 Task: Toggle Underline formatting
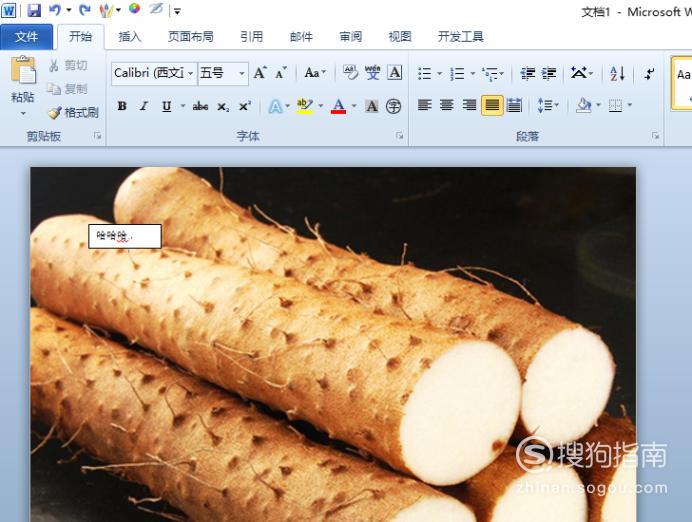[x=166, y=106]
